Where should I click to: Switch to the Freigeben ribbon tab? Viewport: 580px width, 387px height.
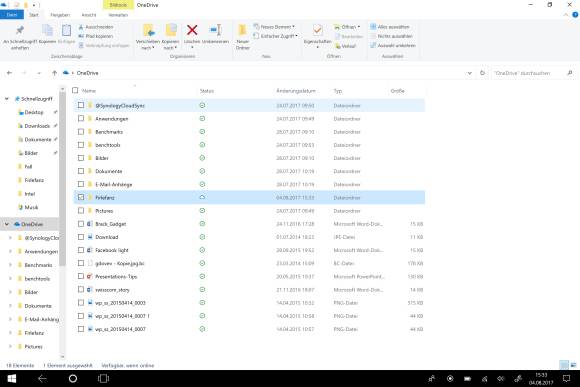(x=60, y=15)
